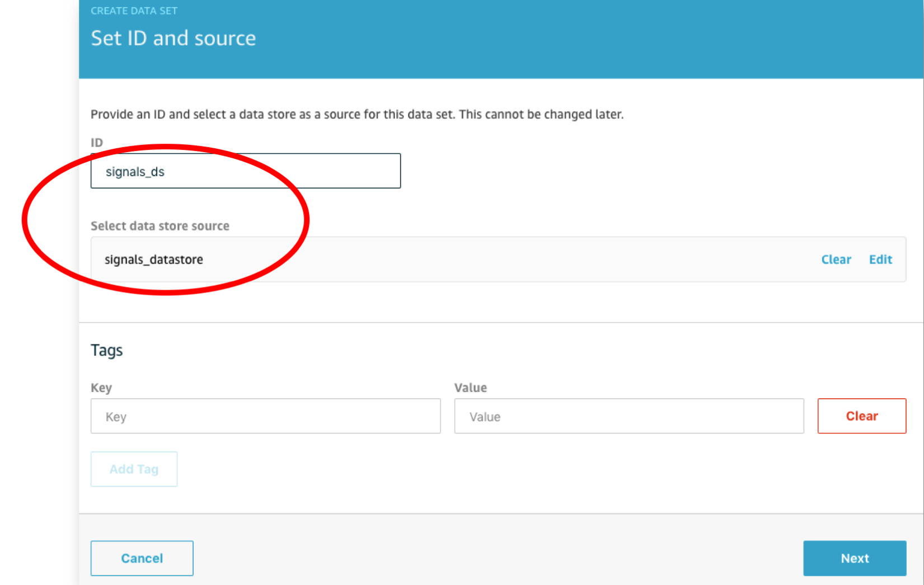The height and width of the screenshot is (585, 924).
Task: Click the Value column label
Action: tap(470, 388)
